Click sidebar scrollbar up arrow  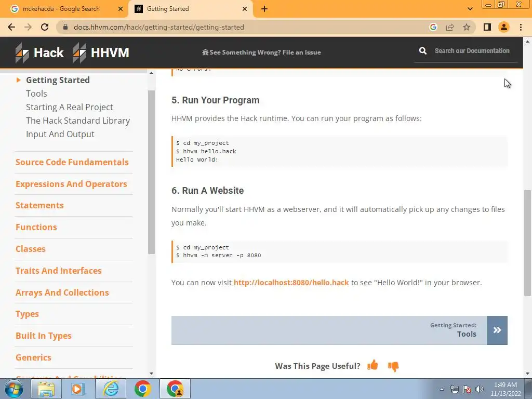(x=151, y=73)
